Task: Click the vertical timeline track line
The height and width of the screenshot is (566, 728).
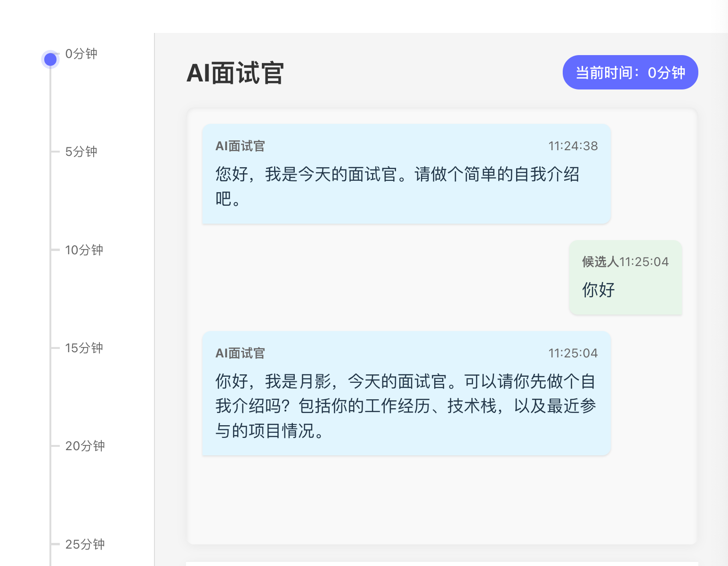Action: tap(50, 306)
